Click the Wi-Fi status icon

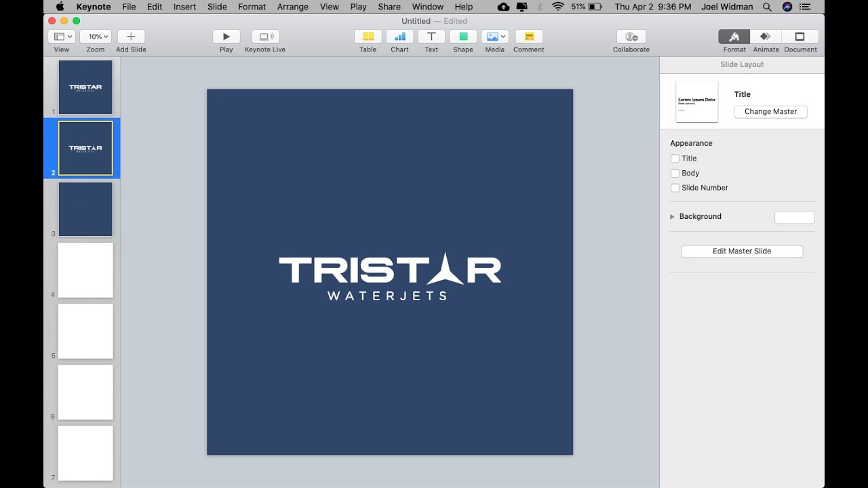(558, 7)
